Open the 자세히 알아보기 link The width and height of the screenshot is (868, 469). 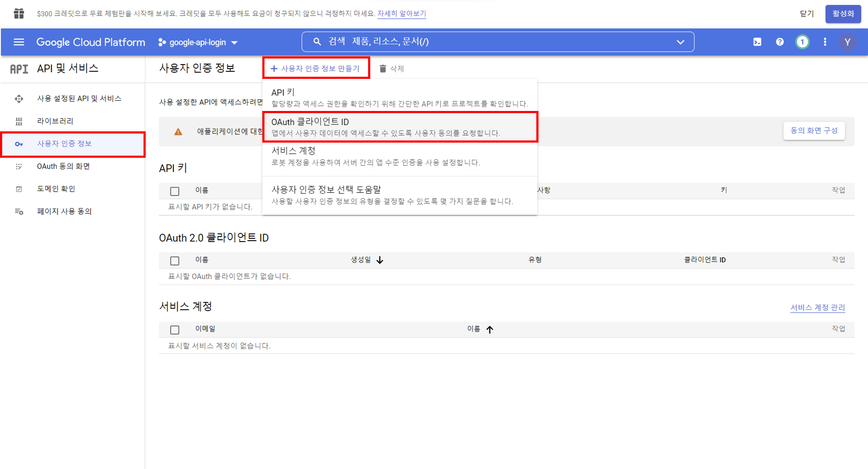click(401, 13)
